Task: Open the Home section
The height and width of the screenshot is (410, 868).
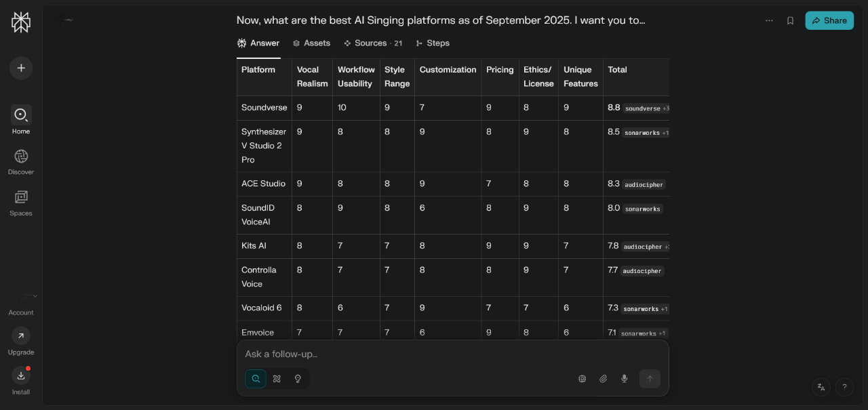Action: click(x=21, y=120)
